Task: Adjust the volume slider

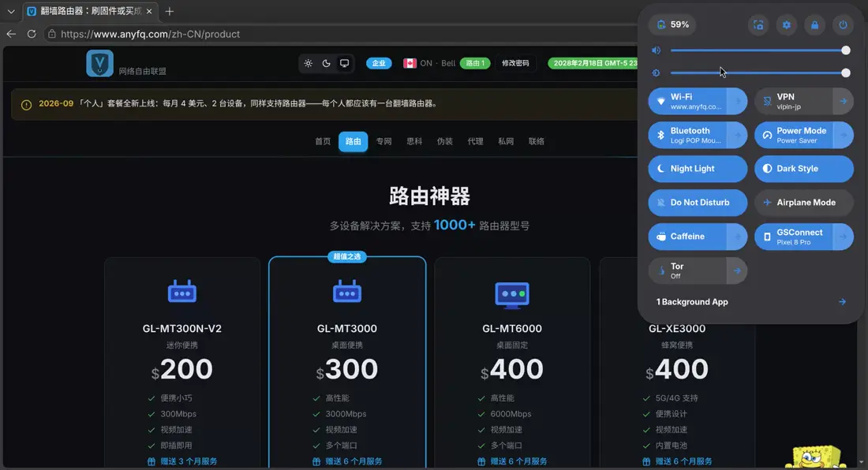Action: 758,50
